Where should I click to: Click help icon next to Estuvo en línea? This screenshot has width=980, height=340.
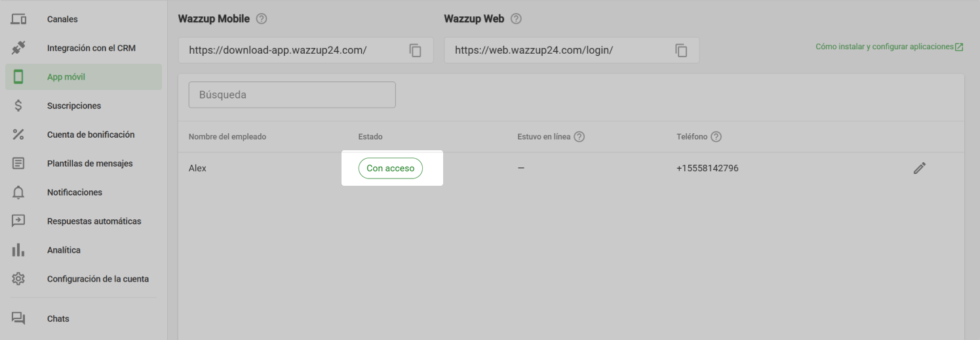[x=579, y=137]
